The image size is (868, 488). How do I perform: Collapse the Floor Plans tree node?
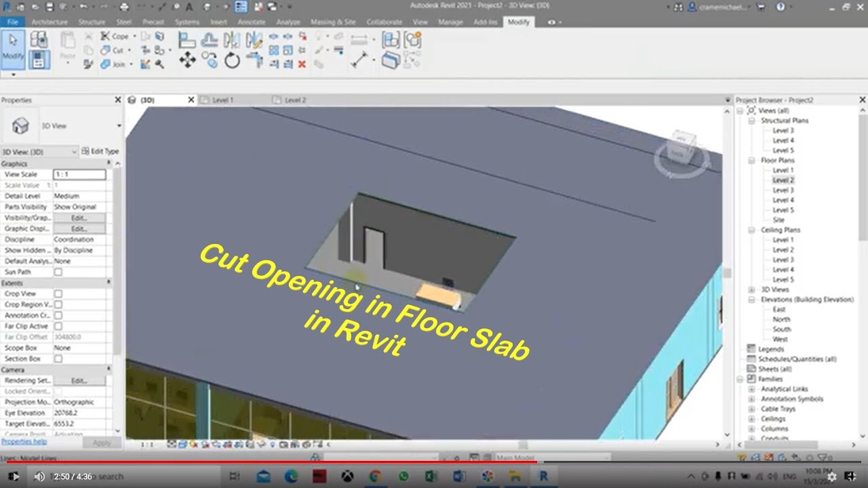point(751,161)
